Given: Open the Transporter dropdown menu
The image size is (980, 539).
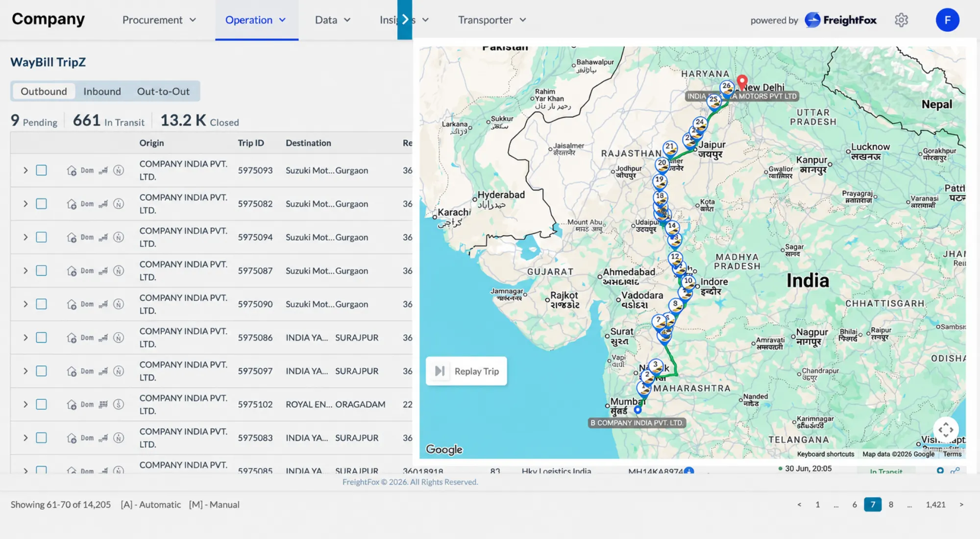Looking at the screenshot, I should pos(492,20).
